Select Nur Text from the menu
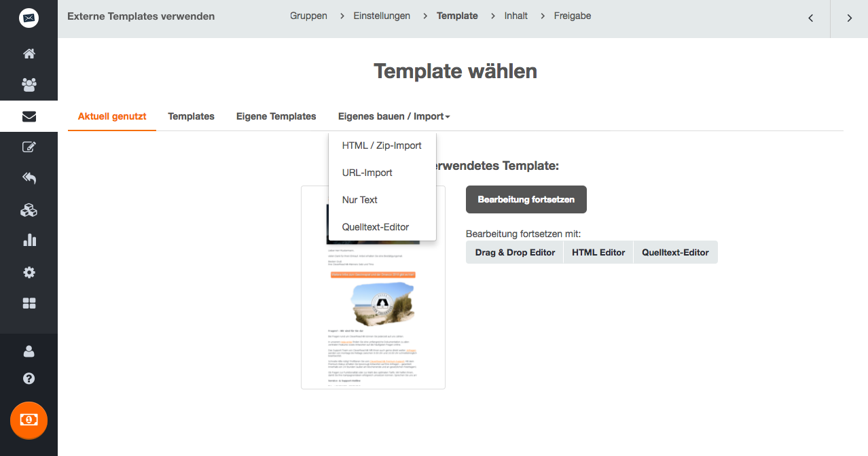The height and width of the screenshot is (456, 868). [382, 200]
